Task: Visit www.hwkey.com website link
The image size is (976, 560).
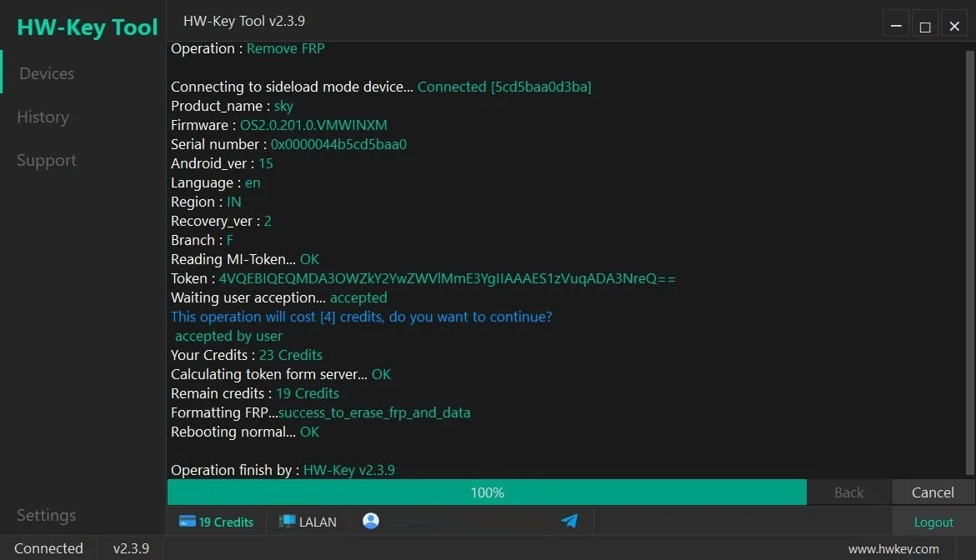Action: coord(893,549)
